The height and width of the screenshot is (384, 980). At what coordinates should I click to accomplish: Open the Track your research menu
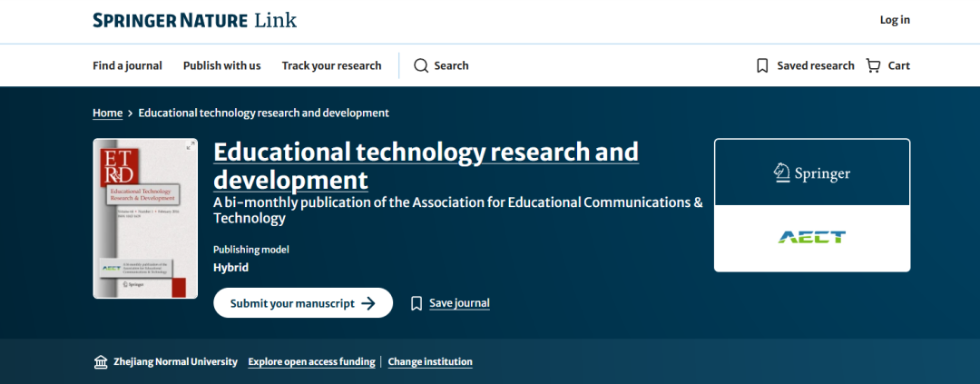tap(331, 65)
